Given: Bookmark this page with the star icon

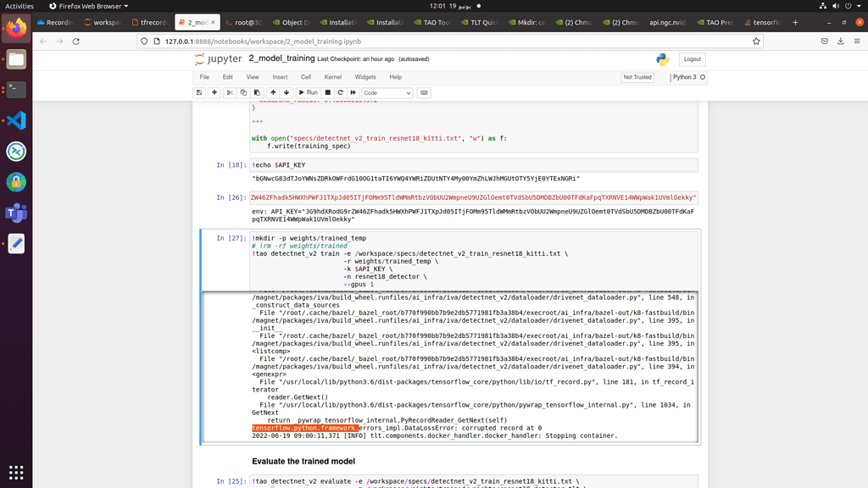Looking at the screenshot, I should [x=756, y=41].
